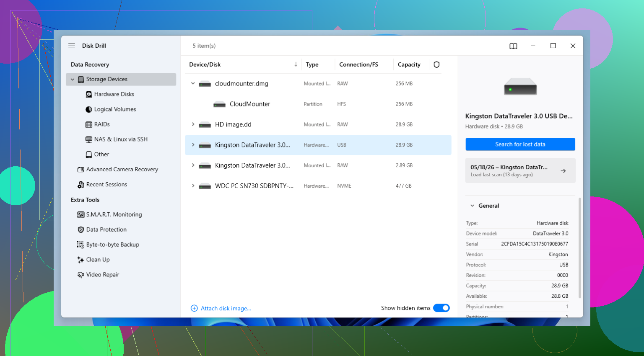The height and width of the screenshot is (356, 644).
Task: Open Logical Volumes in the sidebar
Action: click(x=115, y=109)
